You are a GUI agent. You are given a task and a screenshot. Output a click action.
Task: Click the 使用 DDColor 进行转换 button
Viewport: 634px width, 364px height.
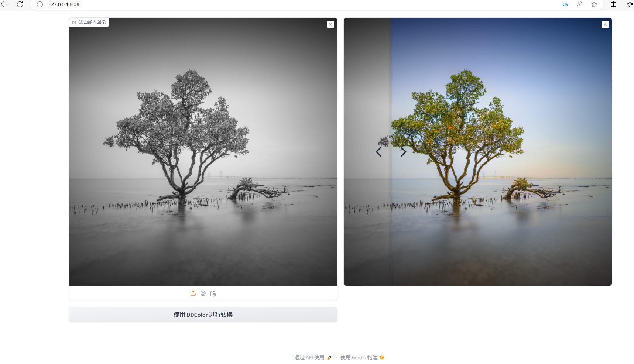click(203, 315)
